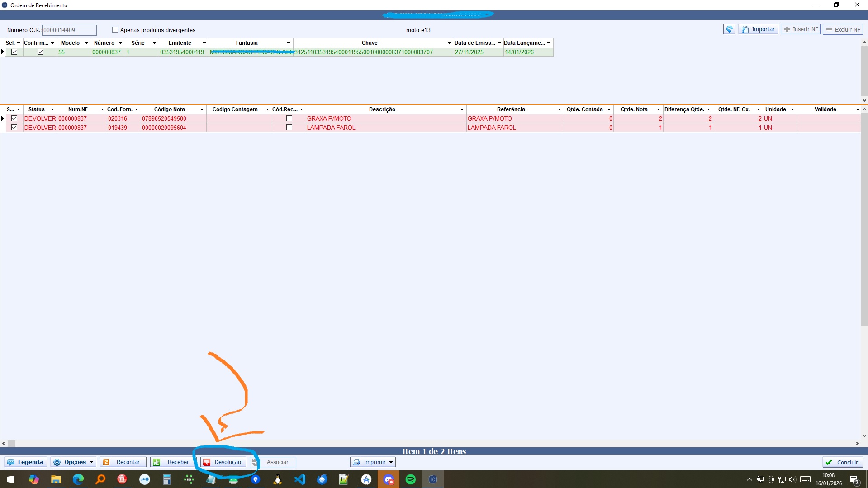Viewport: 868px width, 488px height.
Task: Sort by the Status column header
Action: coord(36,109)
